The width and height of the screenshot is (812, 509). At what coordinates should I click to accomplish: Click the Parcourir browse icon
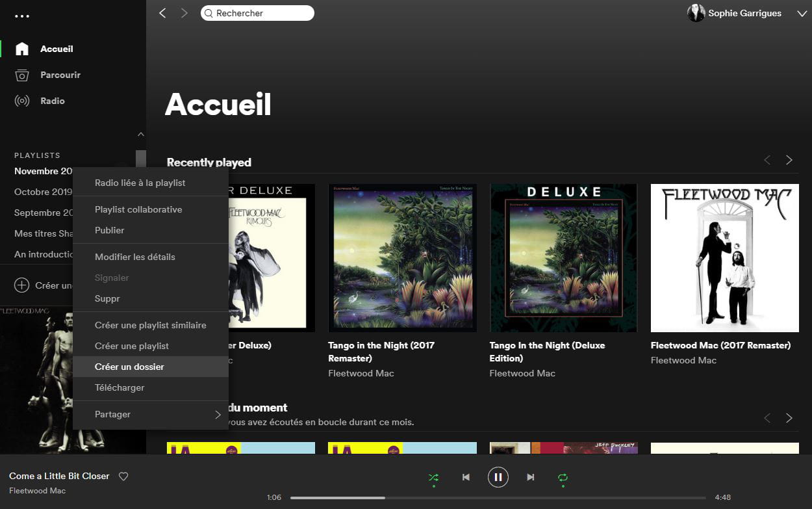[22, 75]
